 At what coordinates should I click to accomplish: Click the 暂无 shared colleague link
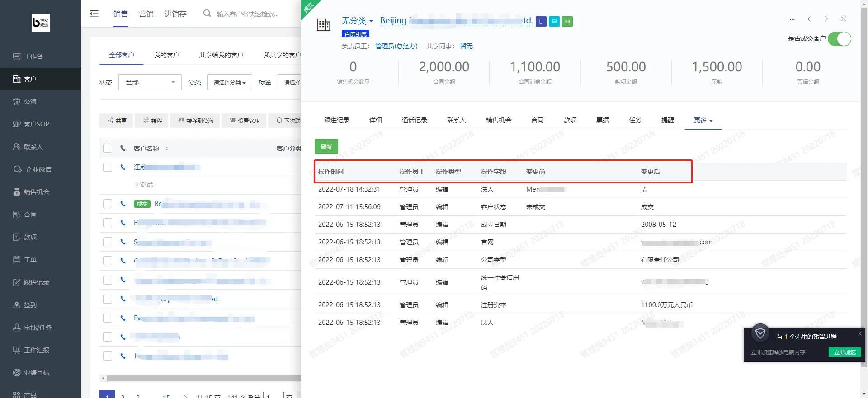pos(467,46)
